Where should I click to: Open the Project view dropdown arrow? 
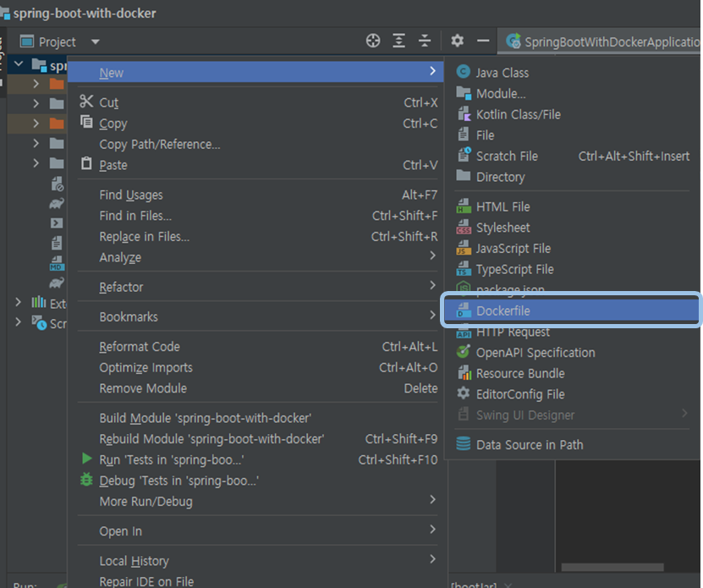click(x=95, y=41)
